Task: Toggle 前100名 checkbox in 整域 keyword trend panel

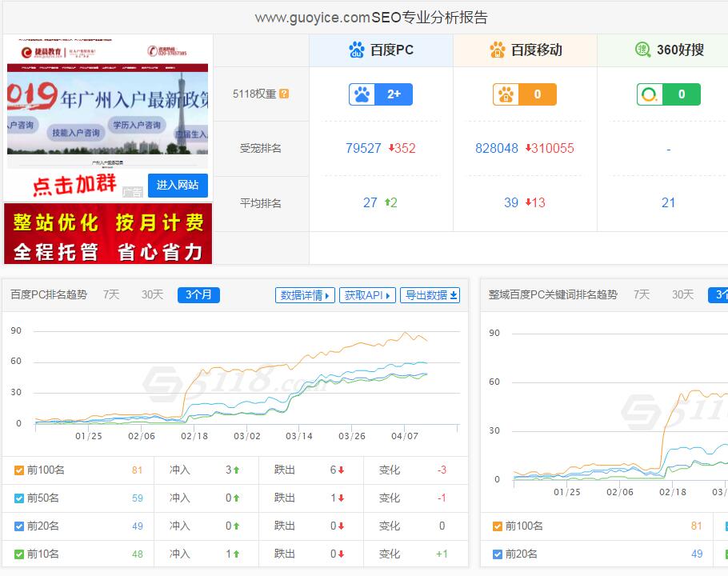Action: point(498,526)
